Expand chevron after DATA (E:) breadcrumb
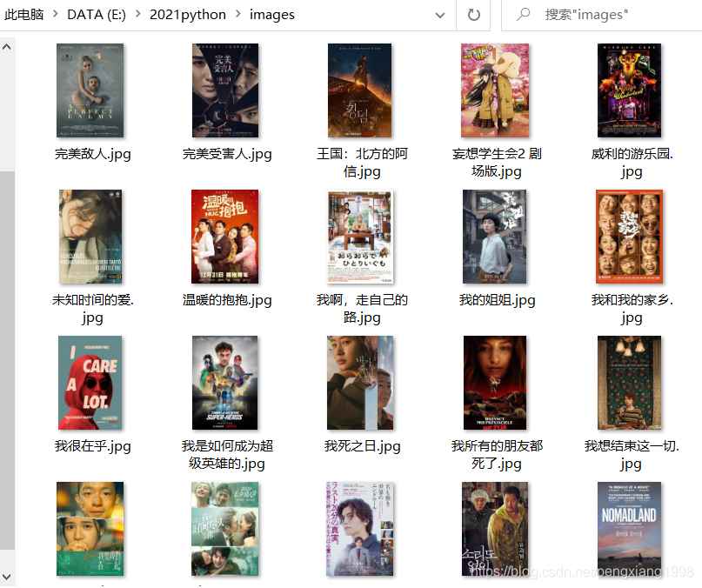The width and height of the screenshot is (702, 588). pyautogui.click(x=138, y=14)
